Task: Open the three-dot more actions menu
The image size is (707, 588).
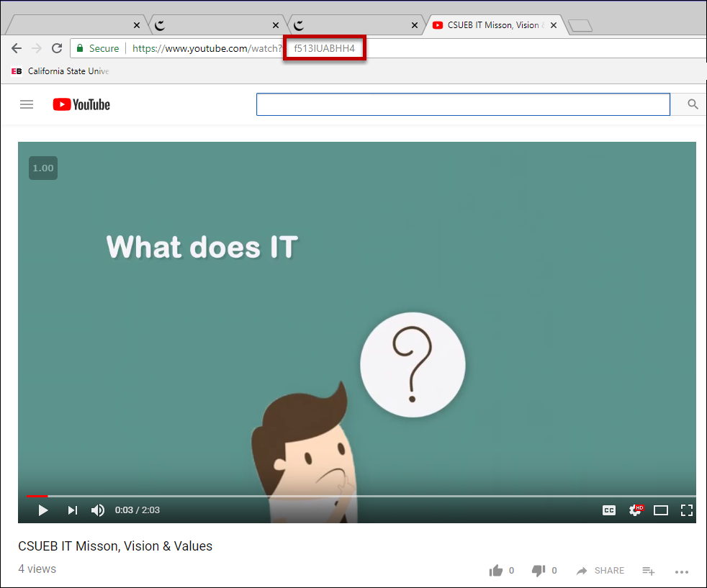Action: pos(682,571)
